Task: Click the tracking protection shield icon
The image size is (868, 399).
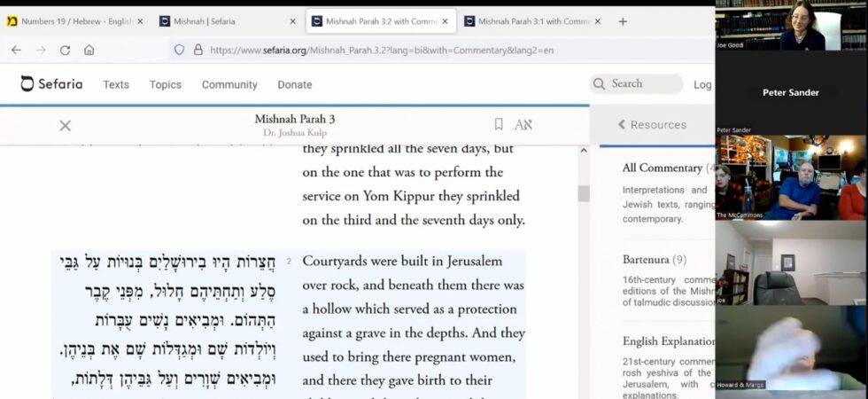Action: (179, 51)
